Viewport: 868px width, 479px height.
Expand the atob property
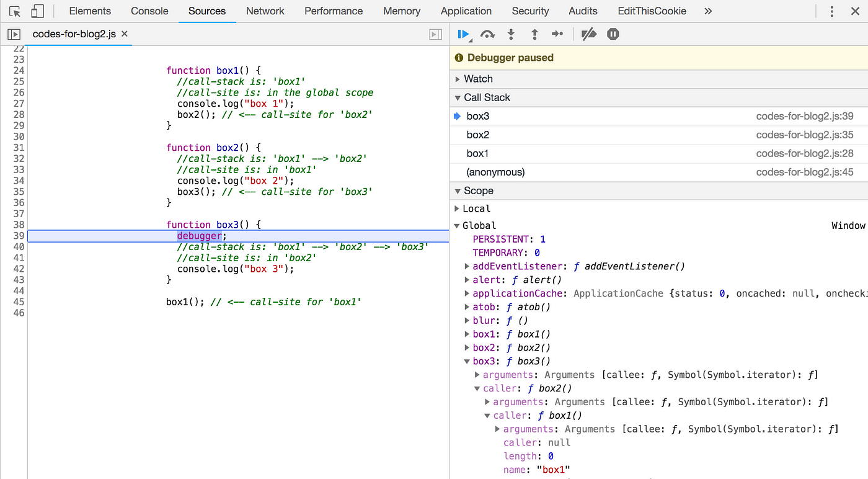pos(467,307)
